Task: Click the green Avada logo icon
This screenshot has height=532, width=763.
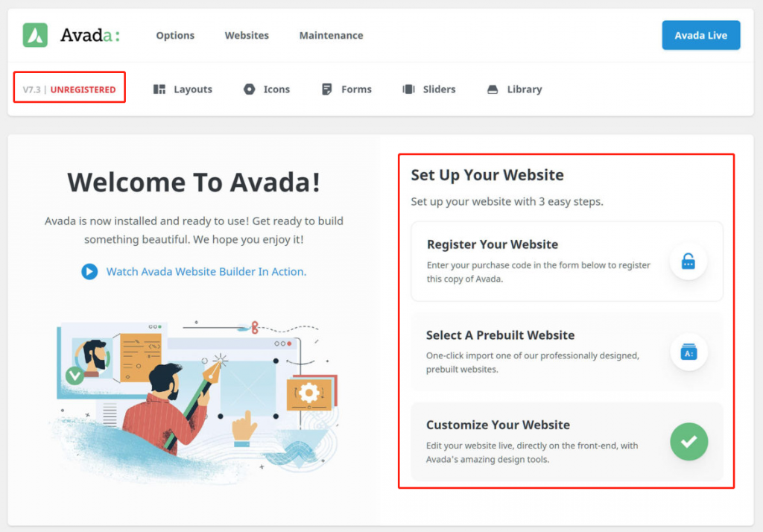Action: 35,35
